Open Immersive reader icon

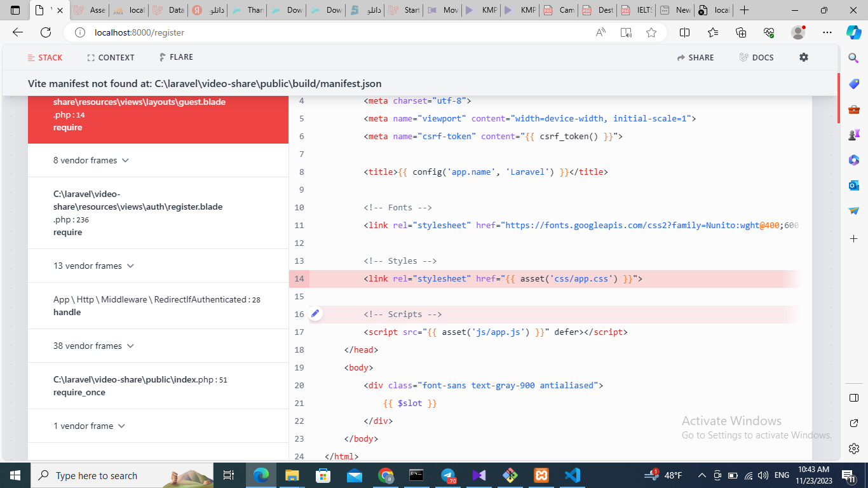point(626,32)
